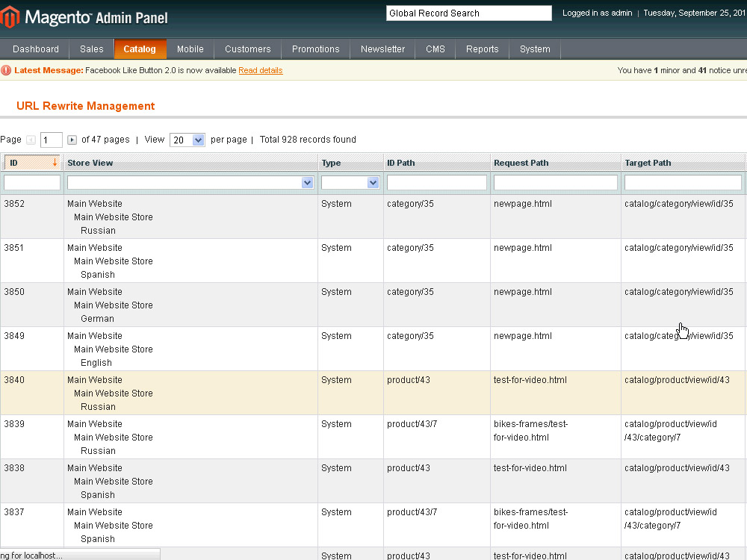The image size is (747, 560).
Task: Open the Reports menu
Action: coord(482,49)
